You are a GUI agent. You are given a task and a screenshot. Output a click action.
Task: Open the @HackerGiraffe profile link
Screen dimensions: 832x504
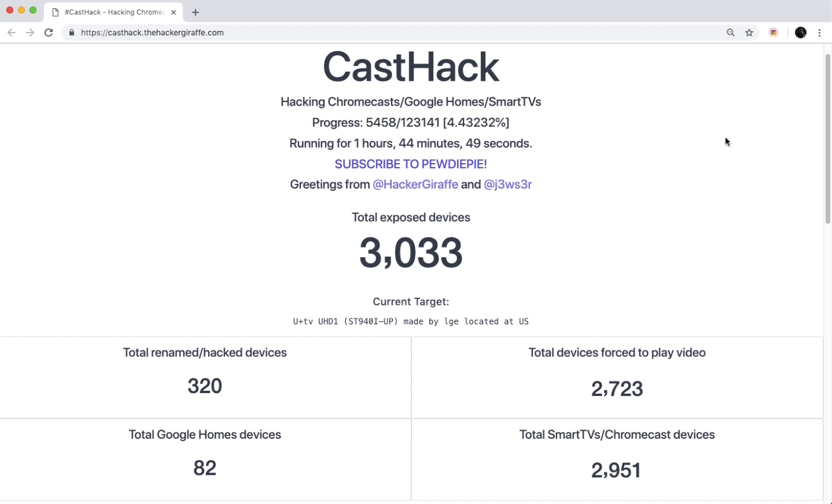tap(415, 184)
